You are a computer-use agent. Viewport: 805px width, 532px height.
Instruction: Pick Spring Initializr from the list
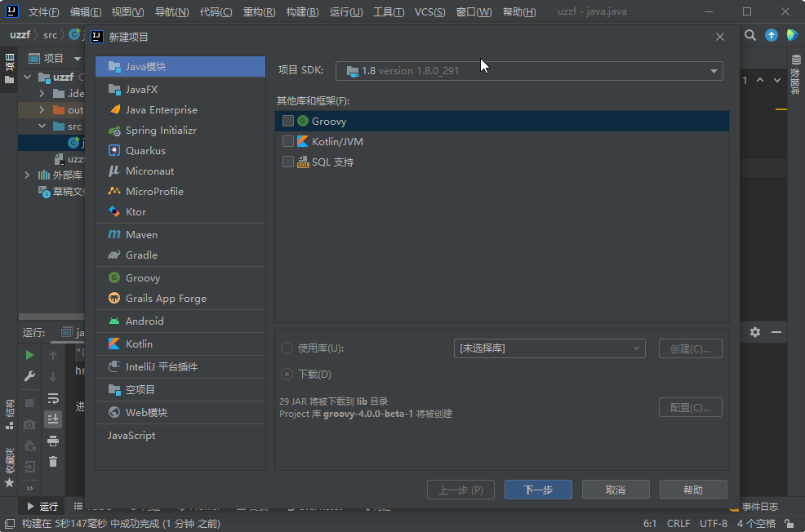(180, 131)
